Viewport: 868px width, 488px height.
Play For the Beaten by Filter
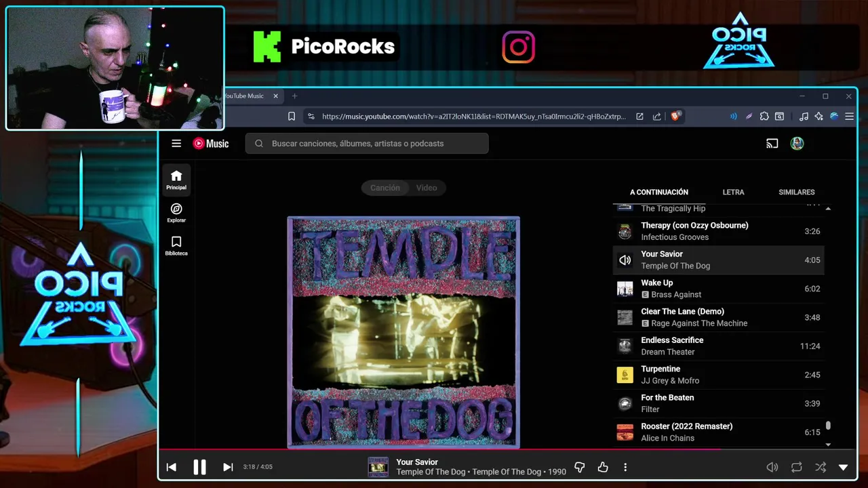[719, 403]
